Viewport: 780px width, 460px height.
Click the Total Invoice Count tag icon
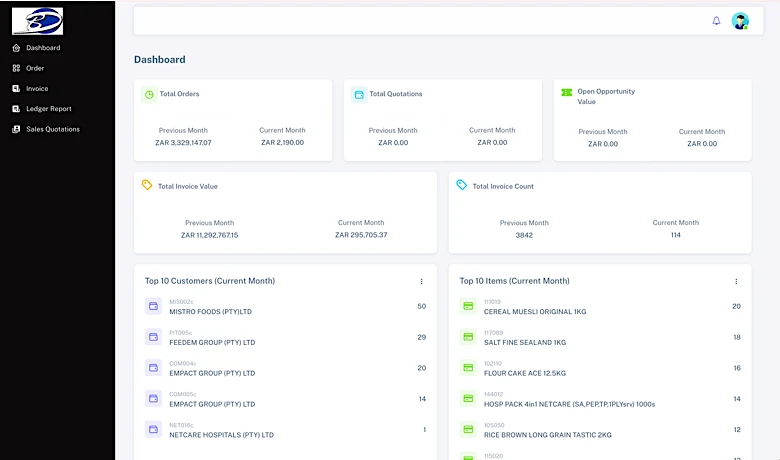[462, 185]
